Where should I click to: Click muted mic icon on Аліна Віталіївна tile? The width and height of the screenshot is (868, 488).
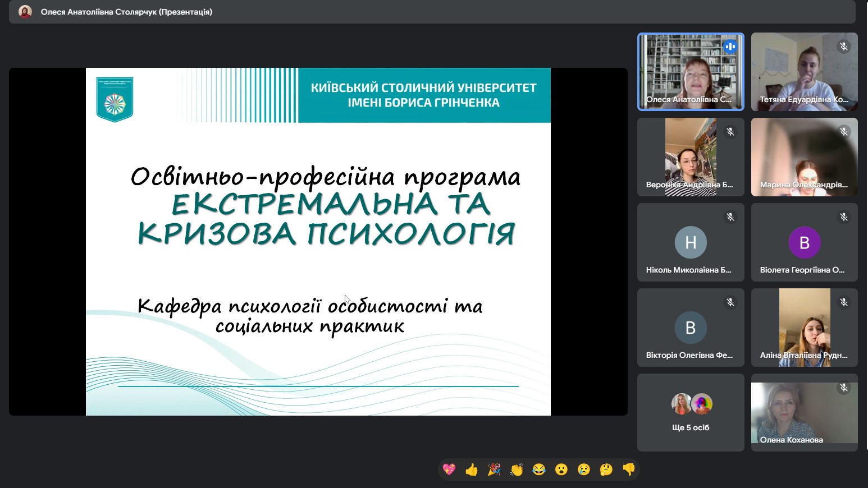coord(844,302)
